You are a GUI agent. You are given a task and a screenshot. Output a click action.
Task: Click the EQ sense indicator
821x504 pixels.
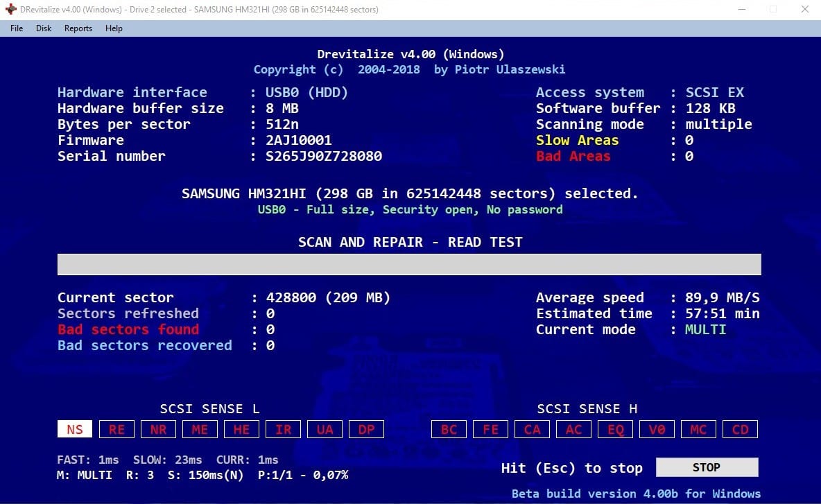click(x=615, y=429)
